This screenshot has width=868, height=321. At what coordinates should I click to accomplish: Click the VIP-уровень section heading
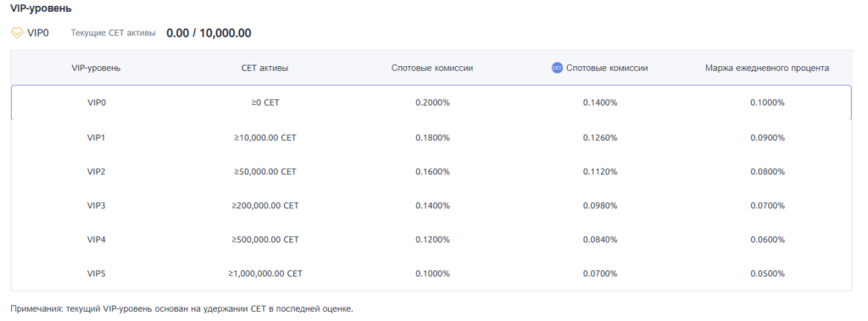pyautogui.click(x=41, y=8)
